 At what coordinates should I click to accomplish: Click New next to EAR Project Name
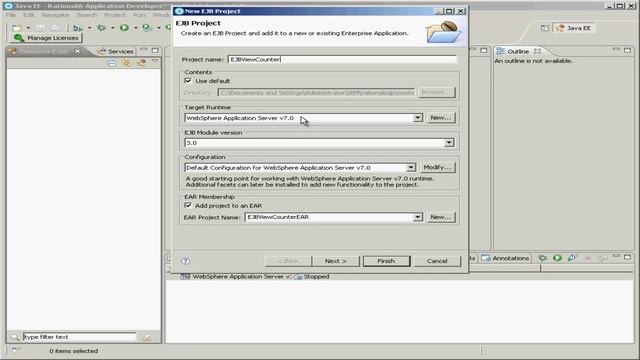[440, 217]
